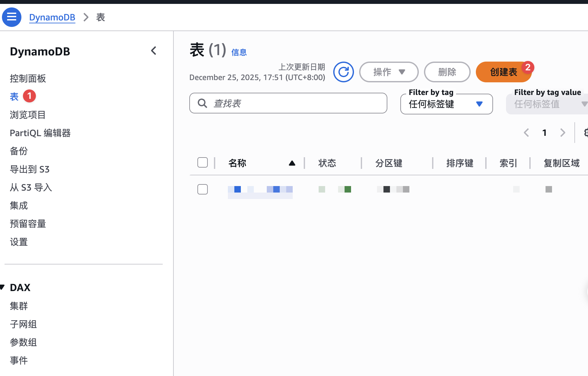
Task: Collapse the DynamoDB sidebar panel
Action: (154, 51)
